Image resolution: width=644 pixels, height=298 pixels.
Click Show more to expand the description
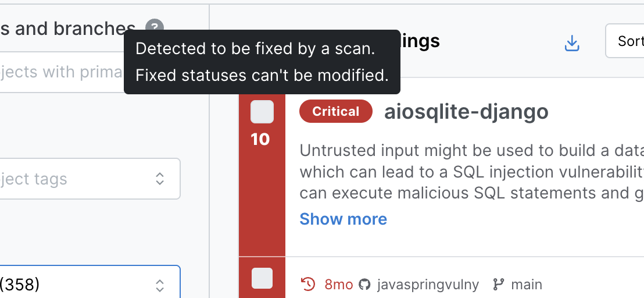(343, 219)
